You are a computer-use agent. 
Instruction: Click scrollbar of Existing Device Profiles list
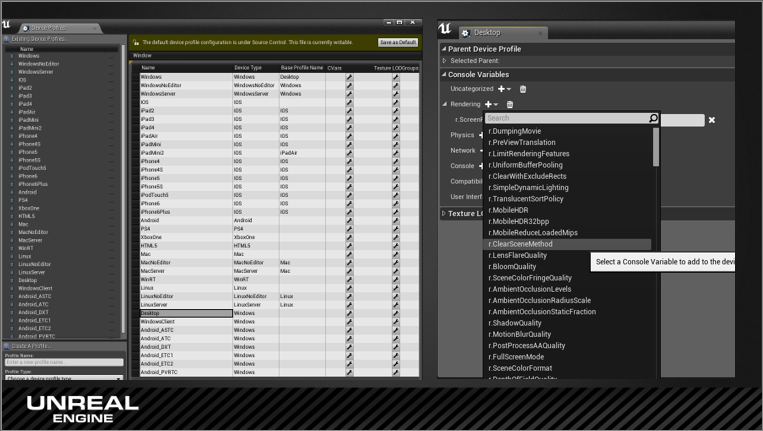123,190
